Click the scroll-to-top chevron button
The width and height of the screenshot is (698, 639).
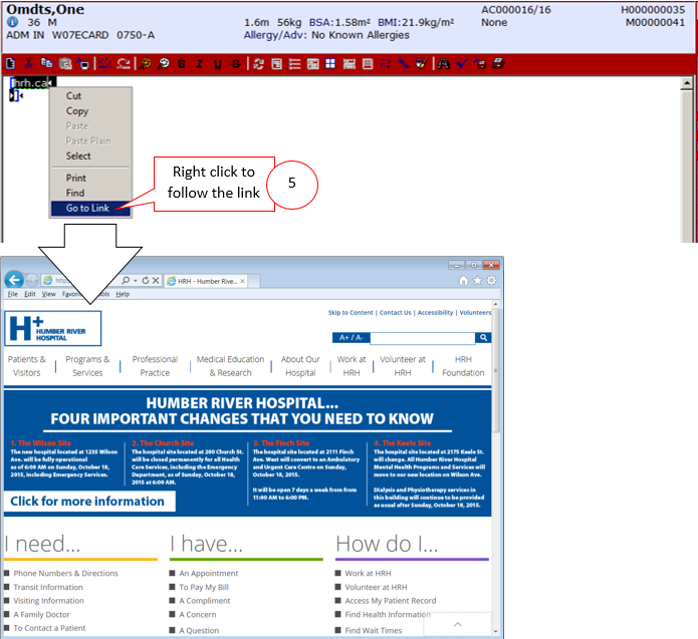pyautogui.click(x=458, y=624)
